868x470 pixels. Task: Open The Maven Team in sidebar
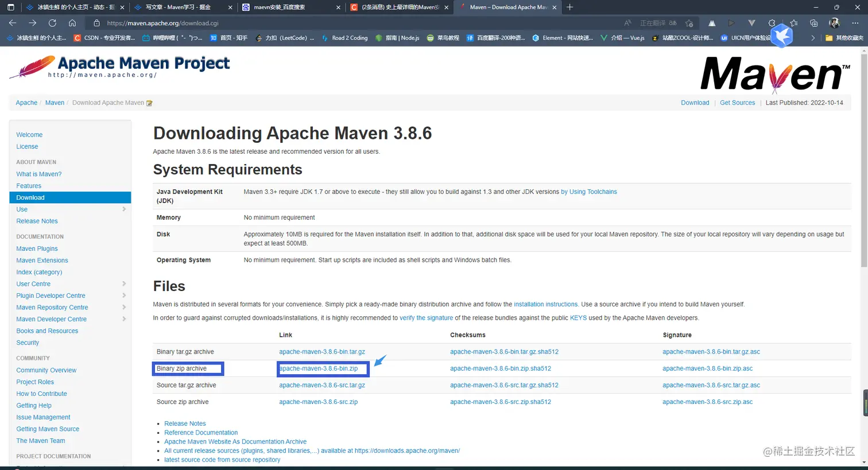[41, 441]
